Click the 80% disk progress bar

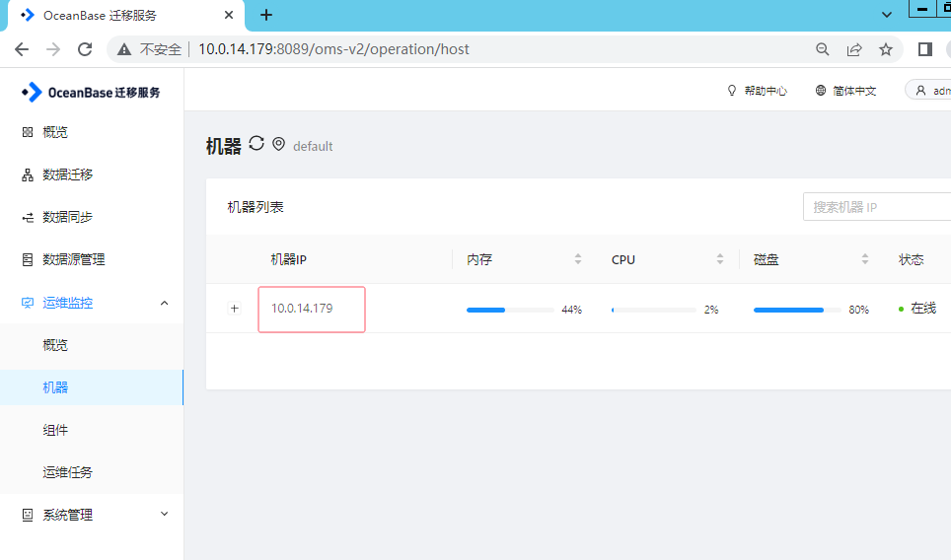pos(797,310)
